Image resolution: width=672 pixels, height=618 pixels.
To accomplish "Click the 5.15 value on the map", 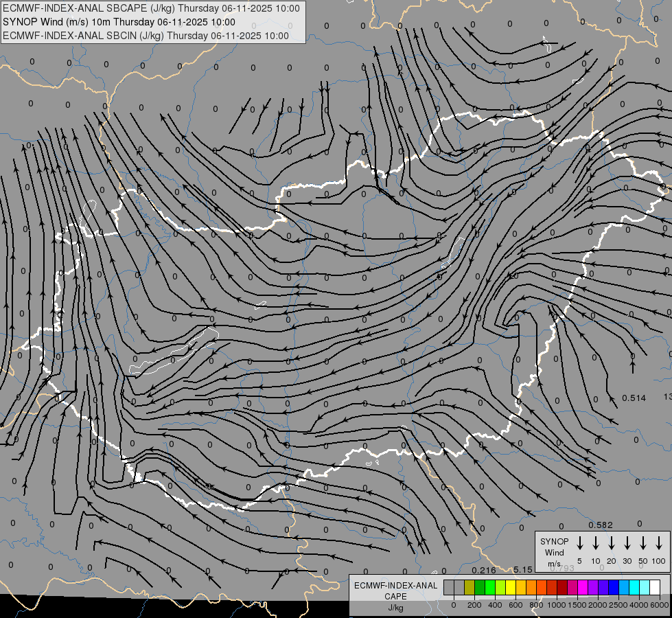I will [x=523, y=569].
